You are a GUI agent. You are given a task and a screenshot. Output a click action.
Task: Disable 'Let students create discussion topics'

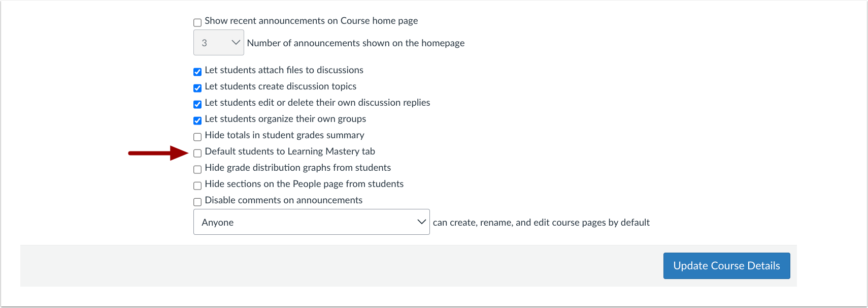(x=197, y=88)
